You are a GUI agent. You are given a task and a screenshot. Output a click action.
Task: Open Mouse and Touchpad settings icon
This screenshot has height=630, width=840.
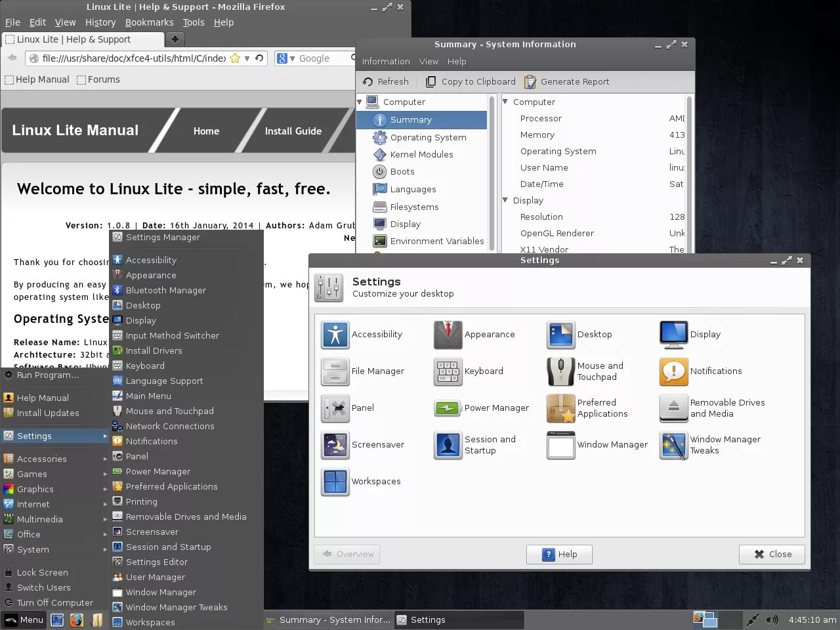561,371
